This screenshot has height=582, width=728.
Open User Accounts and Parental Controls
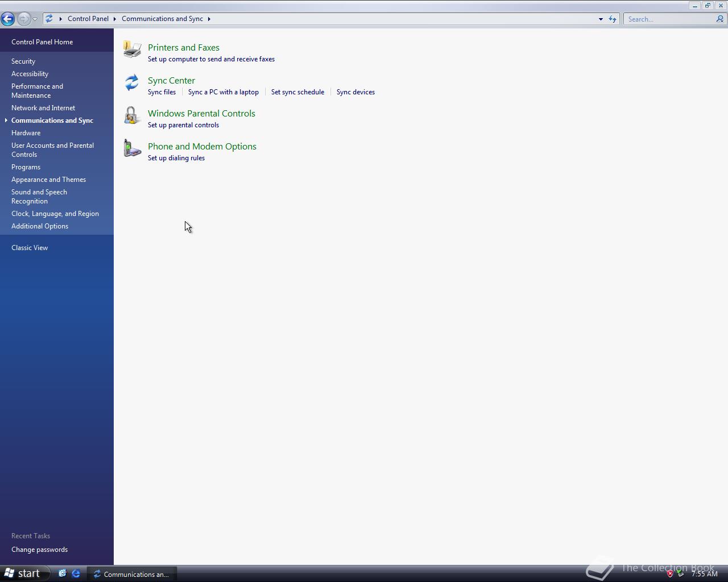tap(52, 150)
